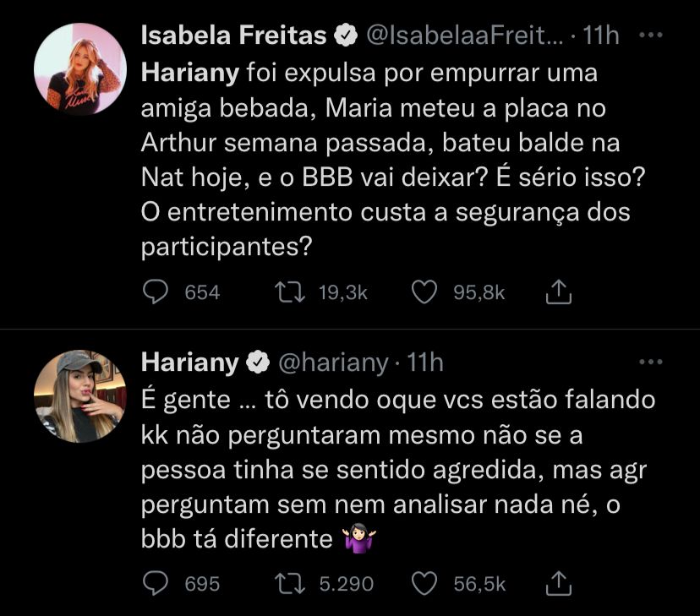Like Isabela Freitas's tweet

click(424, 292)
